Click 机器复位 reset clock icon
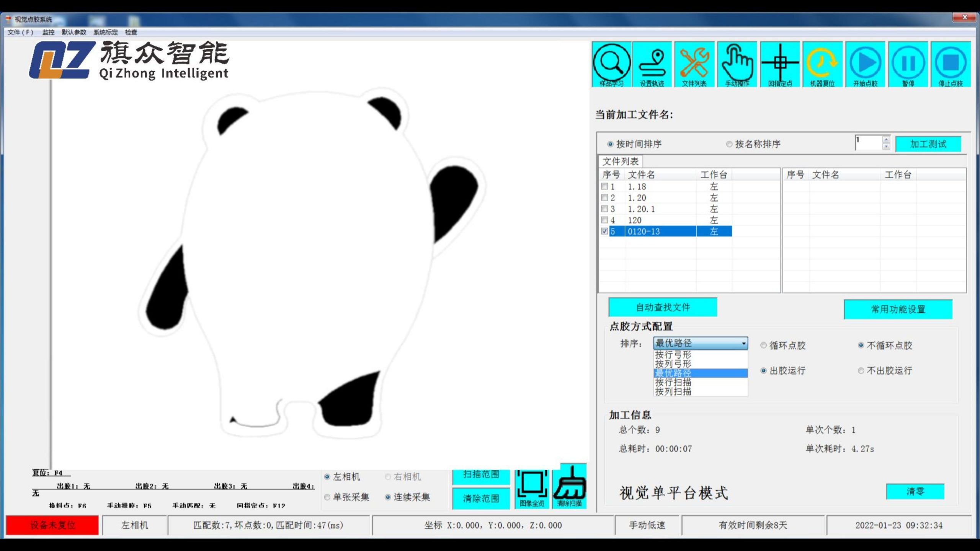980x551 pixels. (x=822, y=64)
